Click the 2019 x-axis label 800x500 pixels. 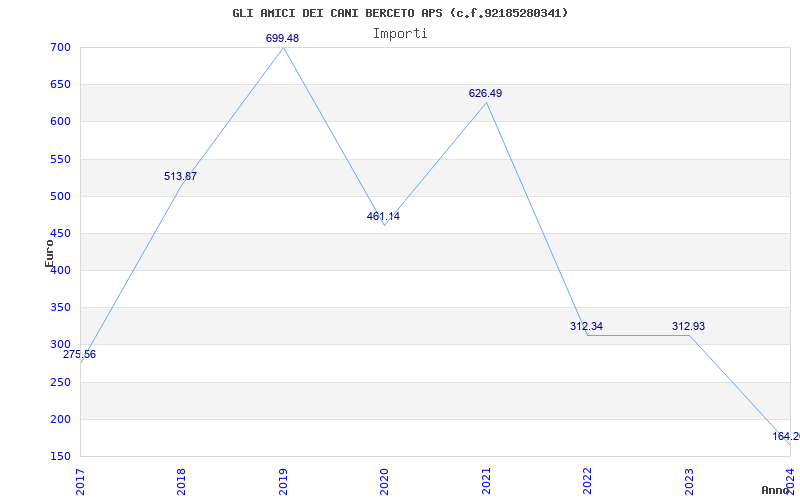point(283,482)
